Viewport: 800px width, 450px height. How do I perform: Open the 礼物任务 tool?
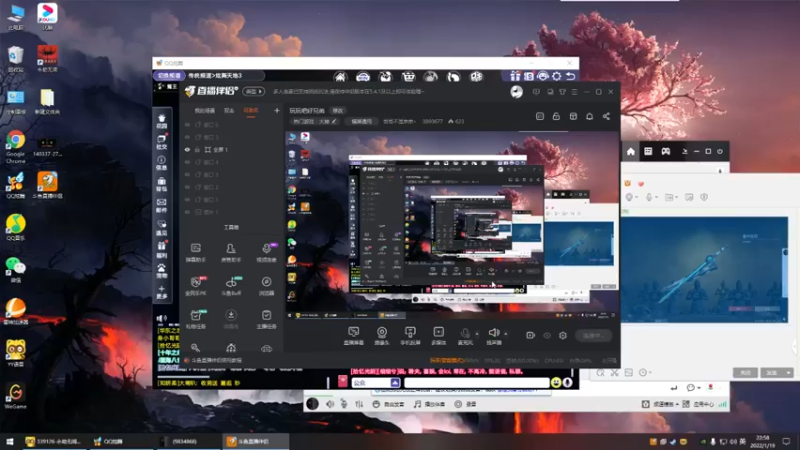pos(195,319)
